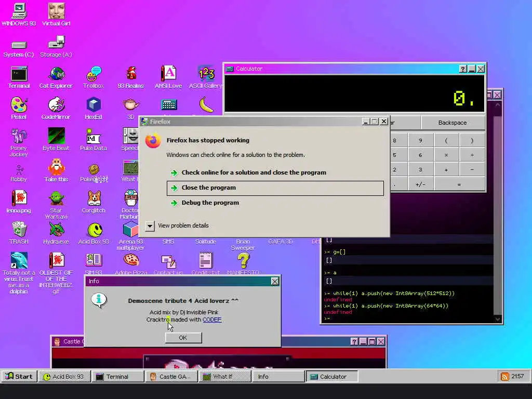Launch the Cat Explorer icon
This screenshot has height=399, width=532.
[x=56, y=77]
